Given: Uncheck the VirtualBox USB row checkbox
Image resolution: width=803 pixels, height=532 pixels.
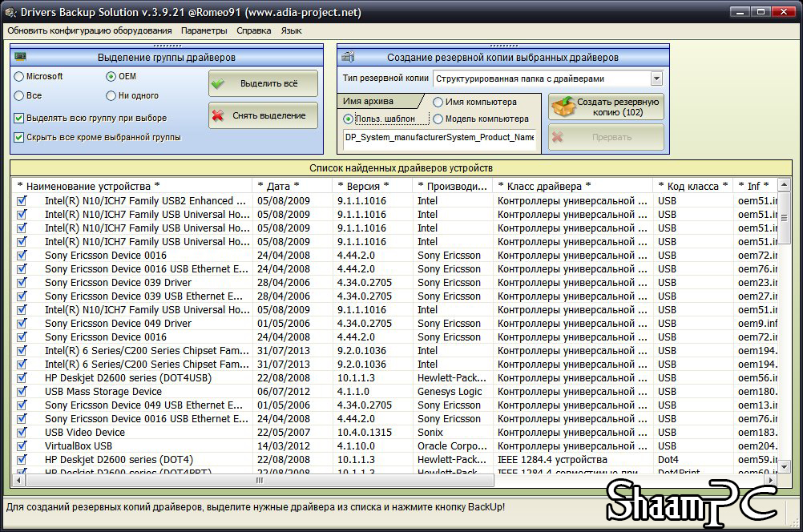Looking at the screenshot, I should [22, 446].
